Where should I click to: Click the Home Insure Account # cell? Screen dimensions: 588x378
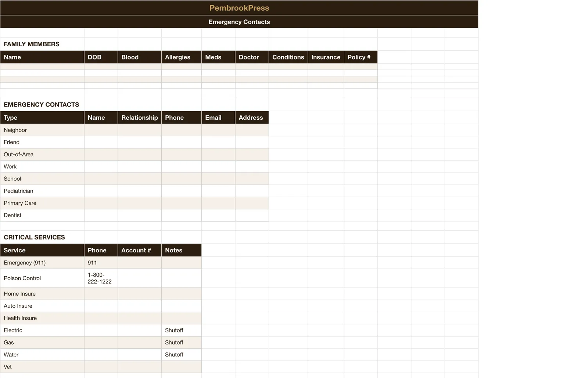[140, 294]
